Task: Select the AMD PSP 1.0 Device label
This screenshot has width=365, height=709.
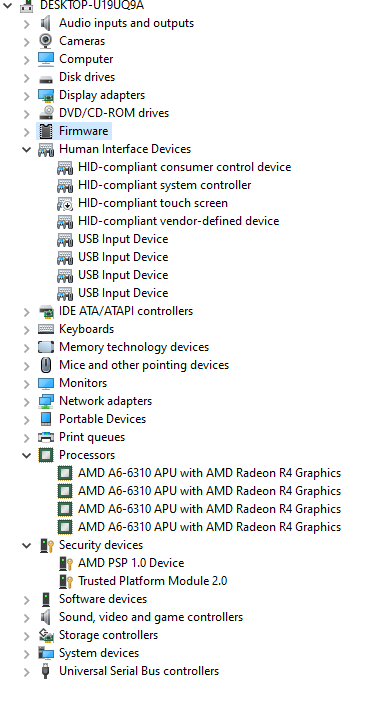Action: tap(131, 563)
